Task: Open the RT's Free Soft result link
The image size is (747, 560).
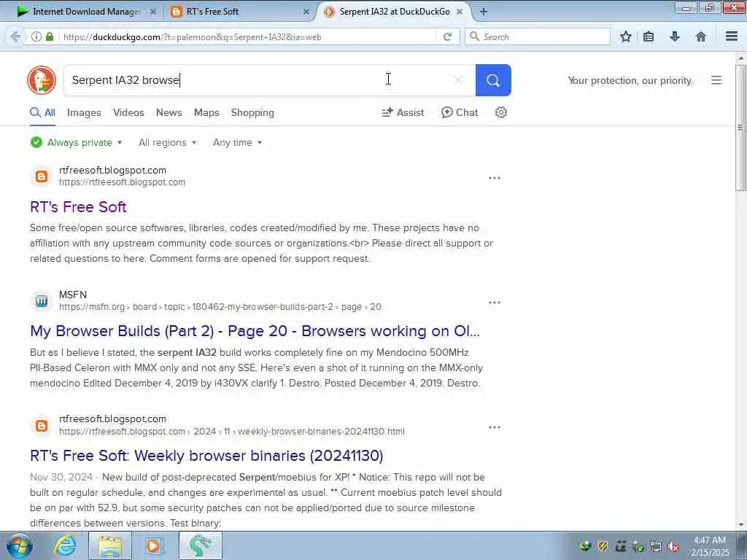Action: (x=78, y=206)
